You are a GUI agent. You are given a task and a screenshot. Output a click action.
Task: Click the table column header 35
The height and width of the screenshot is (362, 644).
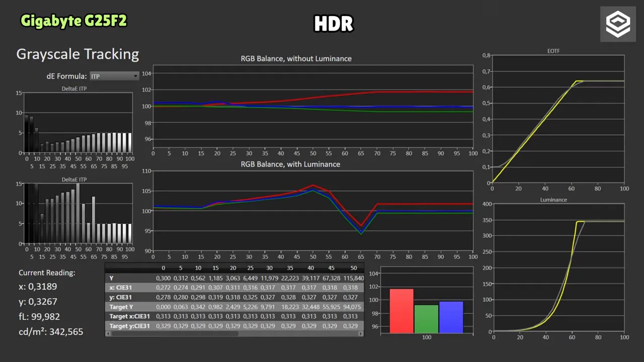point(290,268)
